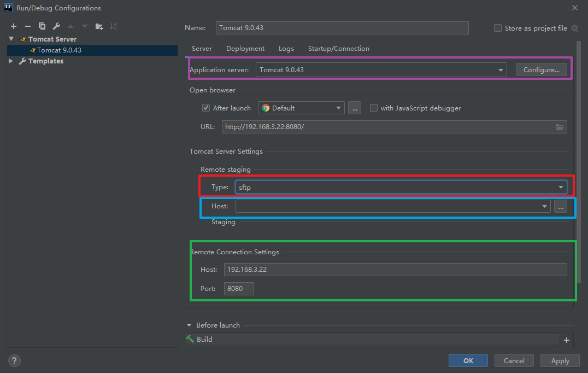
Task: Collapse the Tomcat Server tree node
Action: pos(11,39)
